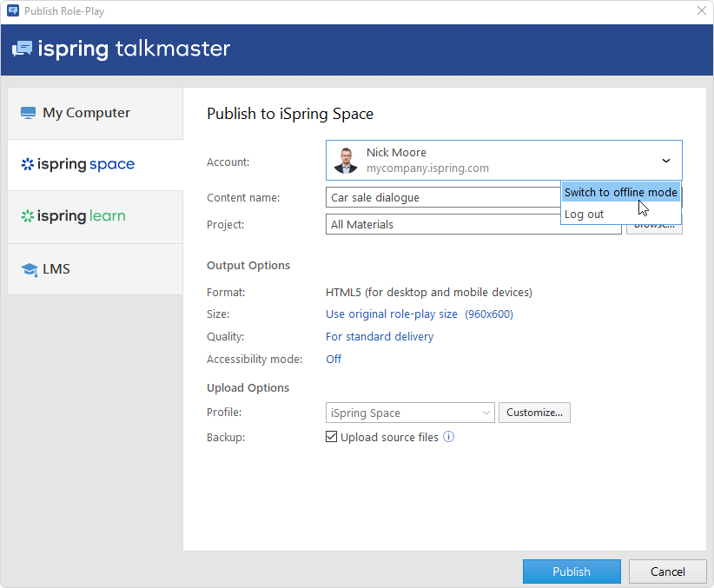
Task: Click the iSpring Space snowflake logo icon
Action: pyautogui.click(x=27, y=164)
